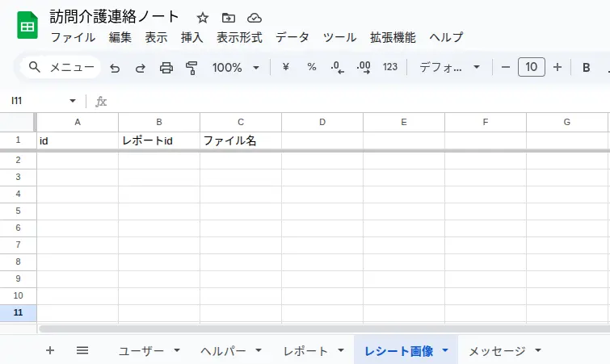Select column E header

(x=404, y=122)
